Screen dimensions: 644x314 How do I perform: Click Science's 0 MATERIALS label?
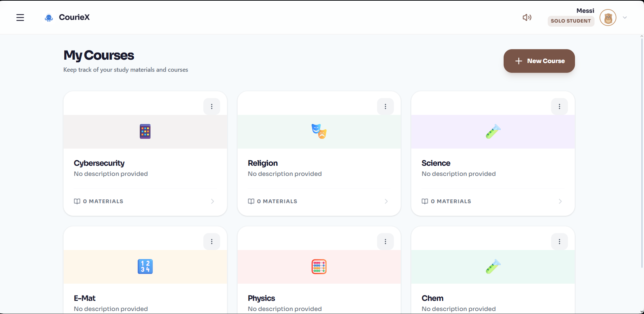451,201
